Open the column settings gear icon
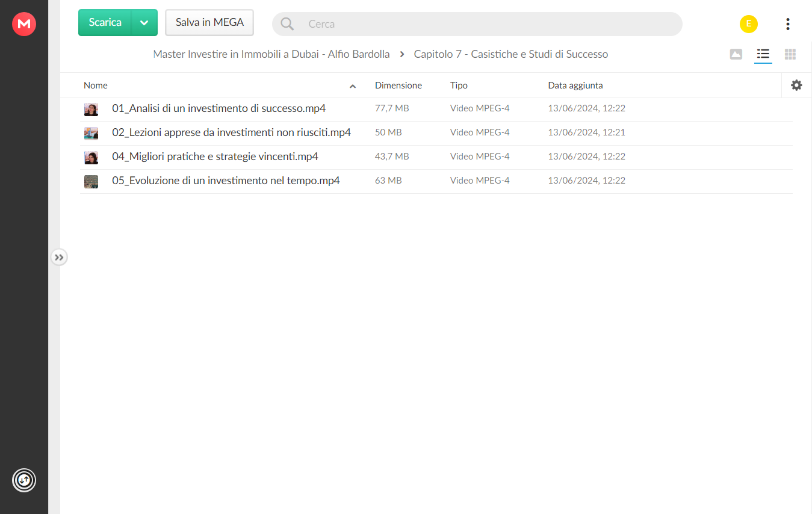This screenshot has width=812, height=514. (x=796, y=85)
